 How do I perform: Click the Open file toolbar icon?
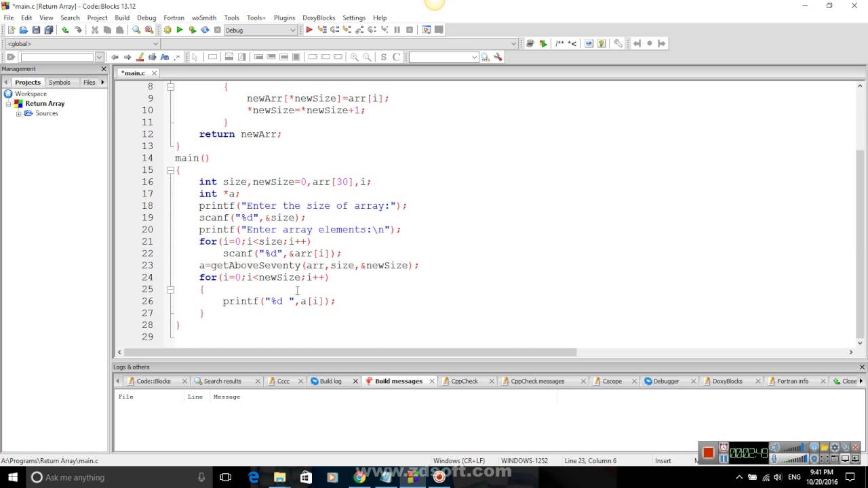pos(23,30)
